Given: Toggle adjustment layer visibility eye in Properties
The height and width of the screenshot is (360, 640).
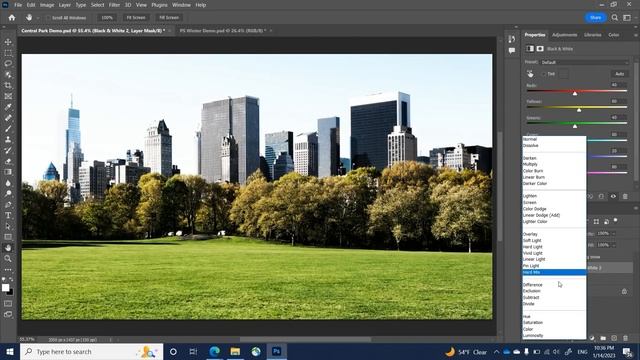Looking at the screenshot, I should pyautogui.click(x=613, y=196).
